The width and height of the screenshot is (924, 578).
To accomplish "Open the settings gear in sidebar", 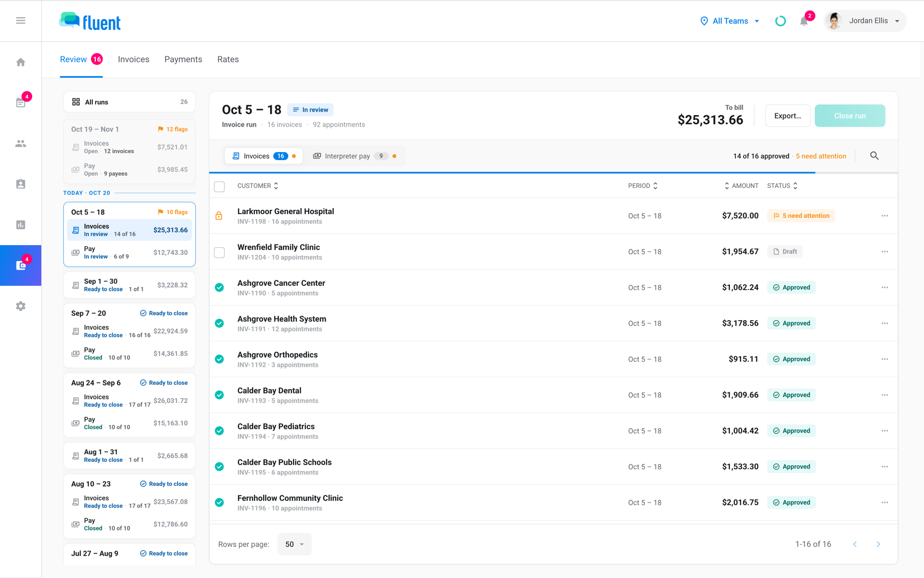I will pos(20,306).
